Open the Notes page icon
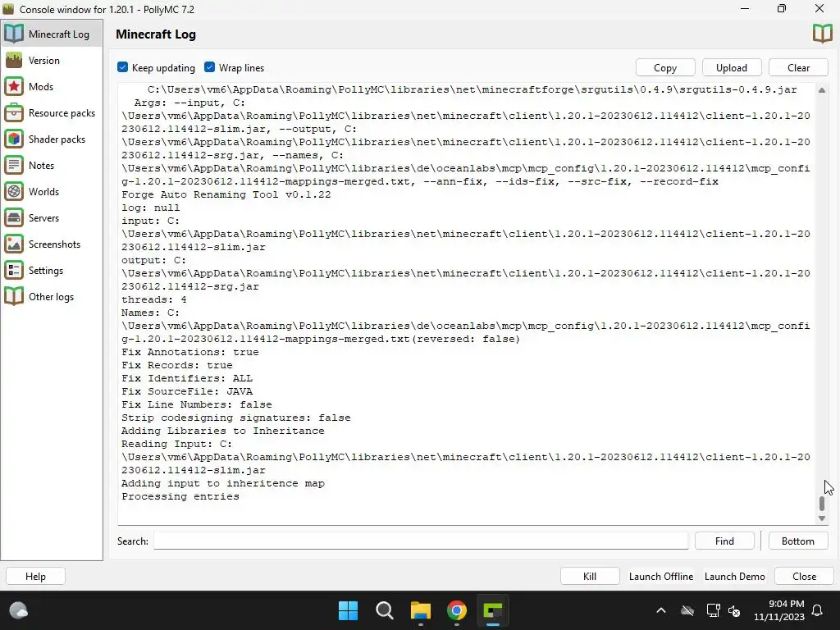This screenshot has height=630, width=840. tap(14, 165)
